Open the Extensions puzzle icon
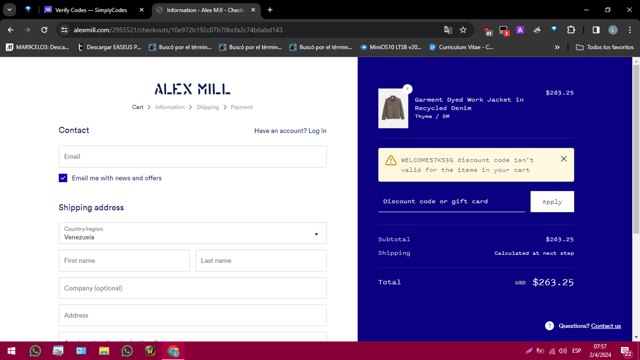The width and height of the screenshot is (640, 360). (571, 30)
